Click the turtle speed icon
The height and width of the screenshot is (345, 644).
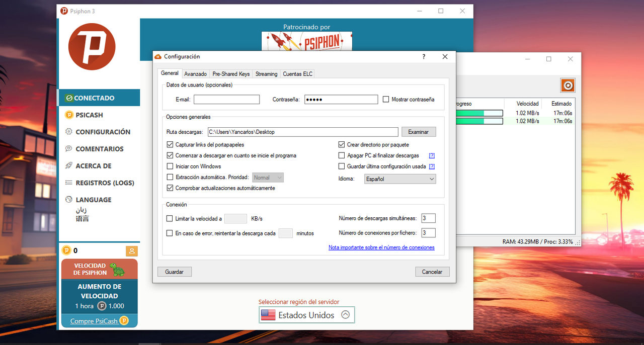[x=117, y=270]
